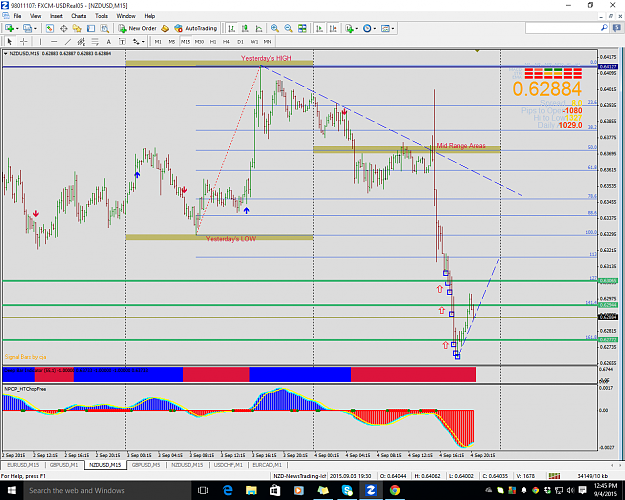Open the Navigator panel
This screenshot has width=625, height=500.
[77, 28]
